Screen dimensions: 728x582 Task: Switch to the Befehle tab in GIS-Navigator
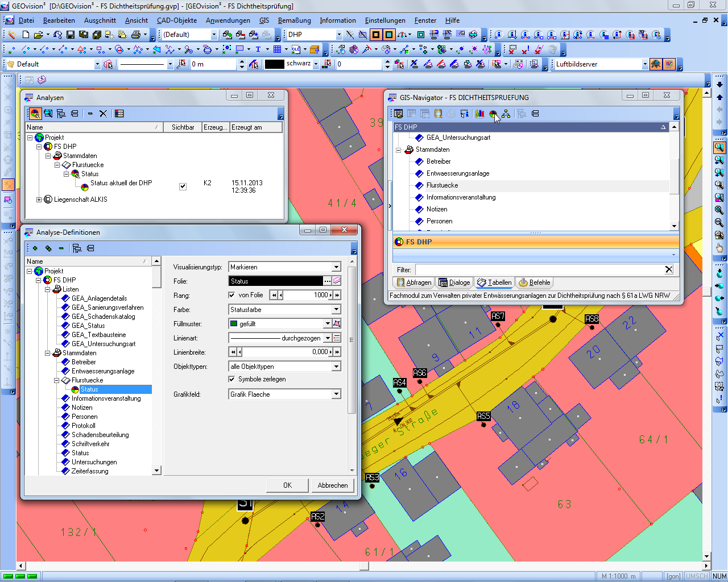535,282
